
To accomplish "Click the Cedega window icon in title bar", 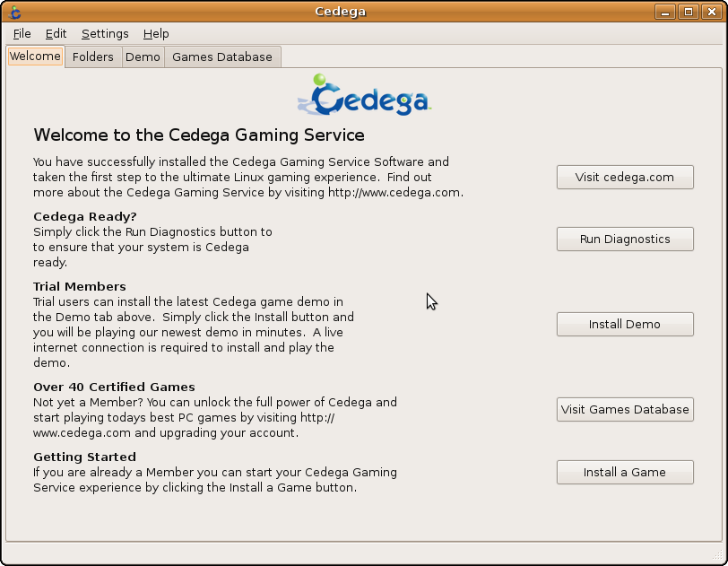I will (13, 12).
